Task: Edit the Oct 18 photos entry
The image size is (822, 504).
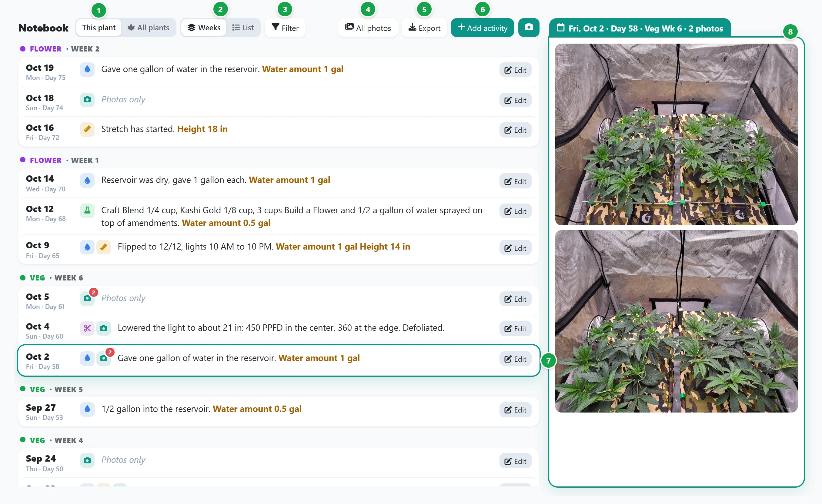Action: point(515,100)
